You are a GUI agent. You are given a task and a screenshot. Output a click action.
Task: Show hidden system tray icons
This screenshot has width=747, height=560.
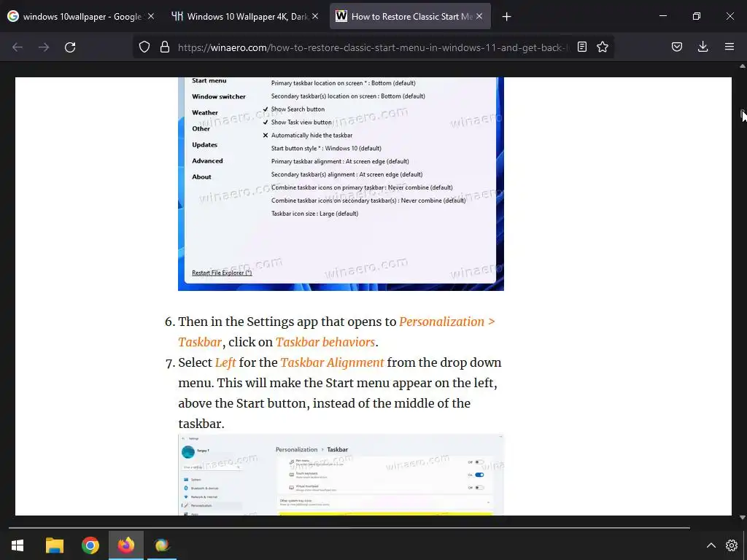tap(711, 545)
